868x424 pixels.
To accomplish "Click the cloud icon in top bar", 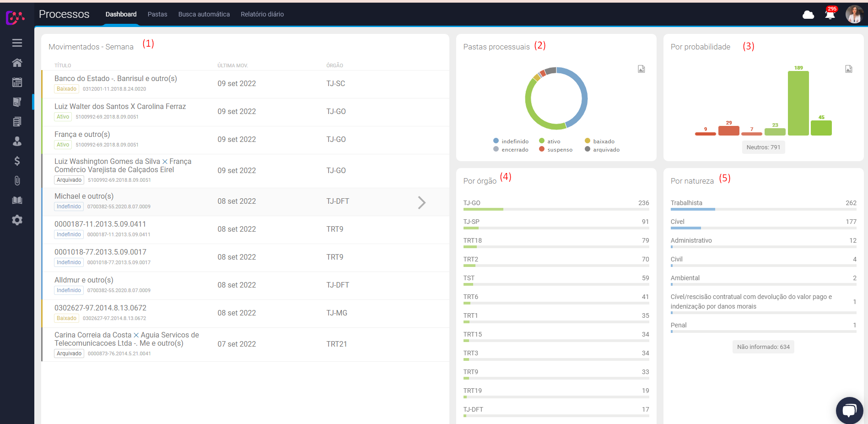I will pyautogui.click(x=808, y=15).
